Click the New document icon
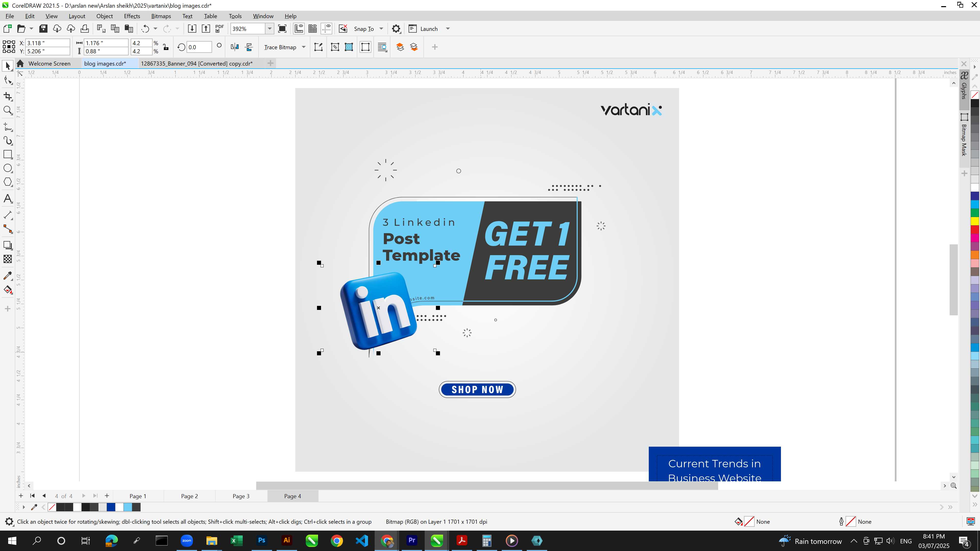 pos(8,29)
